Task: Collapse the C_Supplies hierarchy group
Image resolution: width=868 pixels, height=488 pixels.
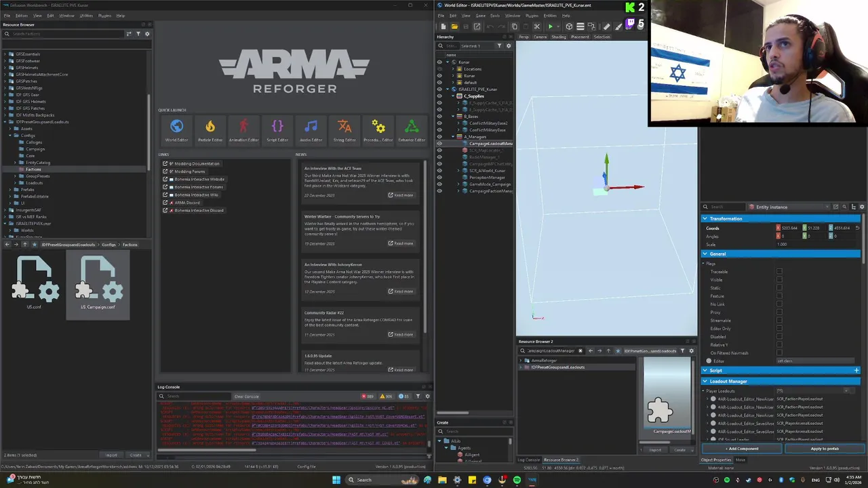Action: point(454,96)
